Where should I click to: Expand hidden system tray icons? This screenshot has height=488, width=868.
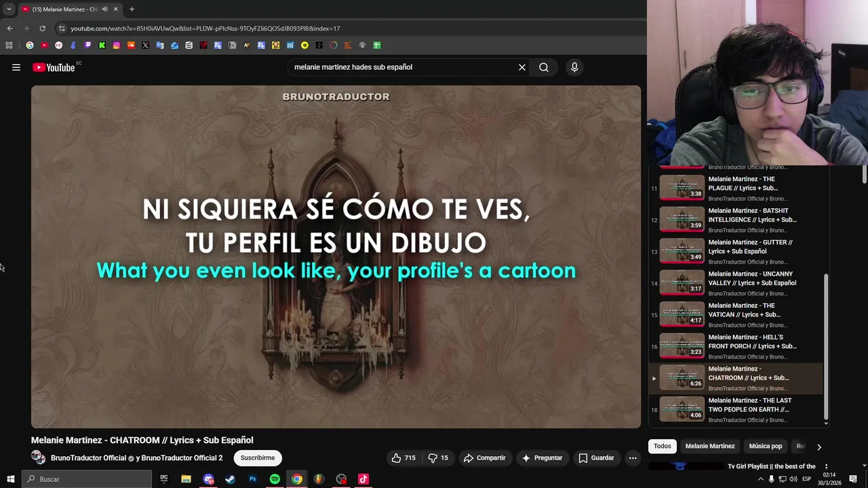point(760,479)
